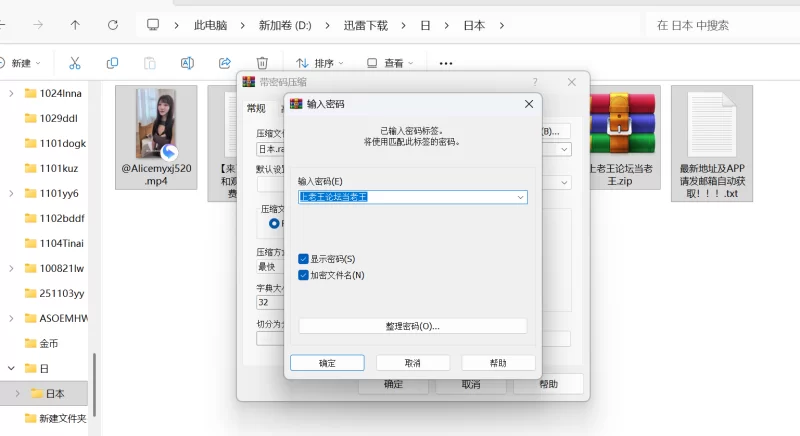Click the Delete trash icon
Image resolution: width=800 pixels, height=436 pixels.
tap(262, 63)
